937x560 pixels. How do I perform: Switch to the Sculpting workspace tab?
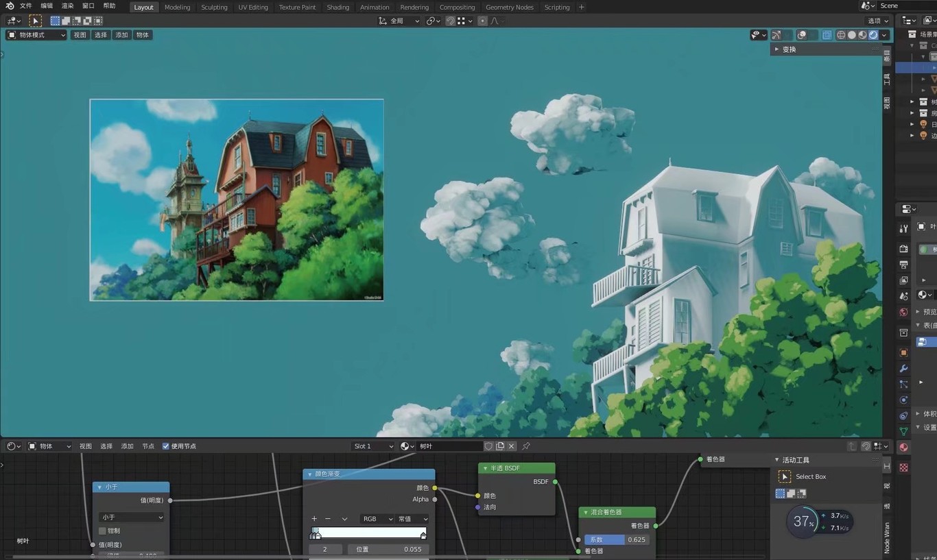(x=214, y=7)
